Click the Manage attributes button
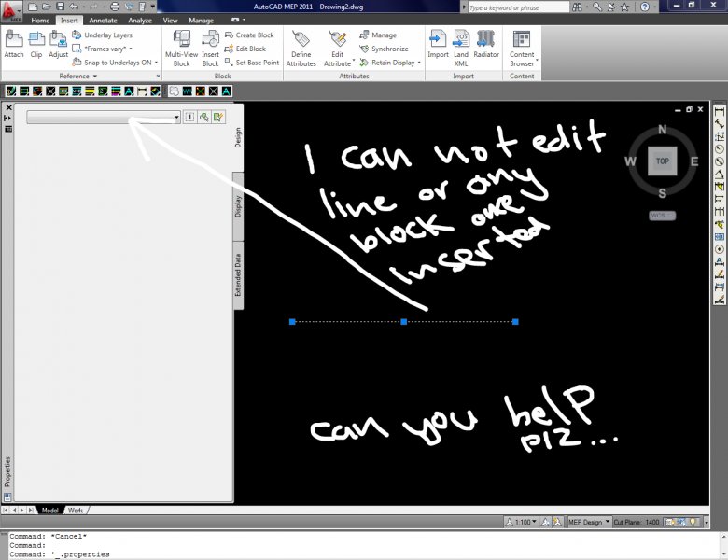728x560 pixels. pyautogui.click(x=378, y=35)
